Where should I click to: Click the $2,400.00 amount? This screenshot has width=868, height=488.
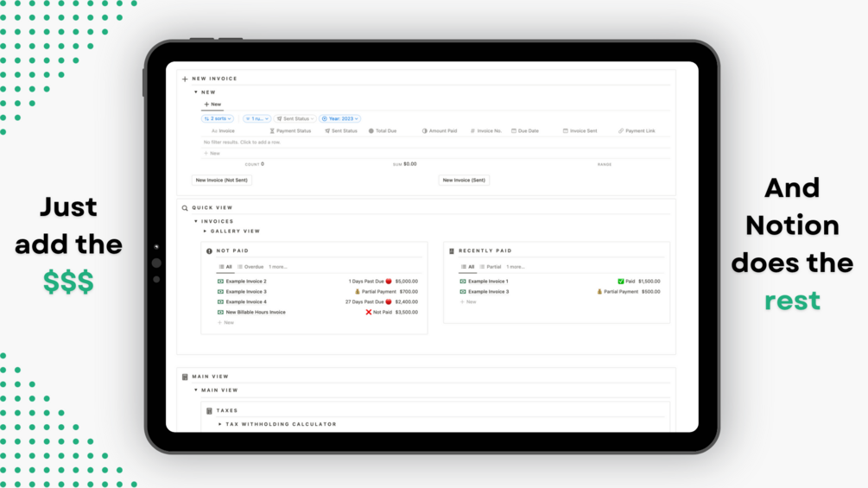coord(406,302)
